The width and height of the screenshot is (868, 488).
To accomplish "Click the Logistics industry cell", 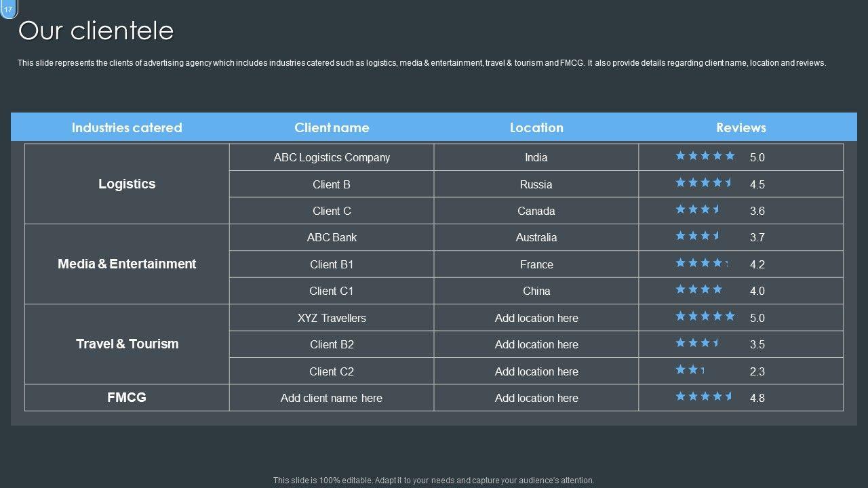I will (x=127, y=184).
